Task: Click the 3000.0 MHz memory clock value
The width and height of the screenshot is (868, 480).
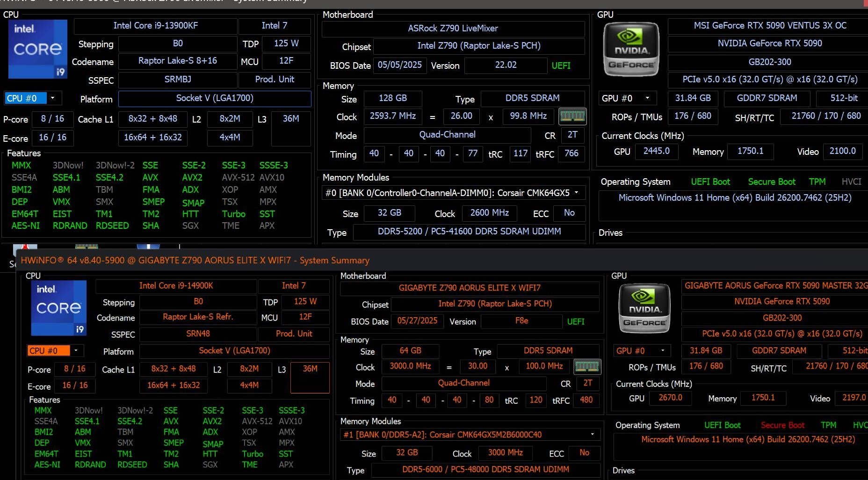Action: [410, 366]
